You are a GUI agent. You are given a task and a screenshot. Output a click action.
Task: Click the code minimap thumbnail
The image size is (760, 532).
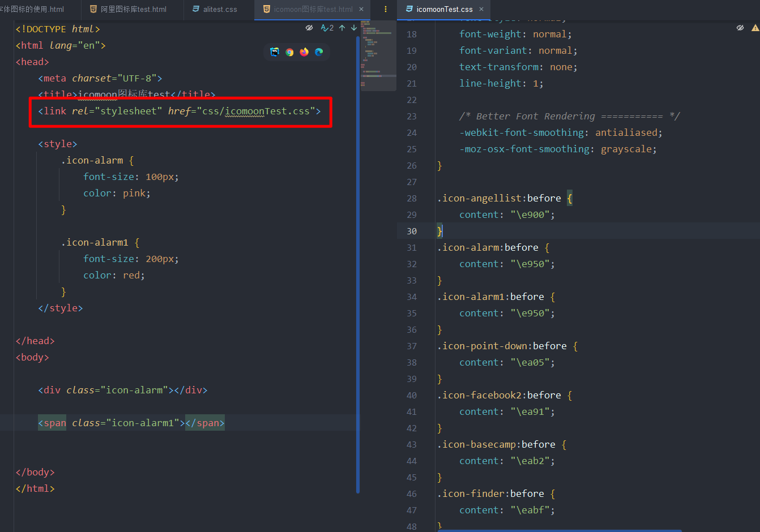378,55
